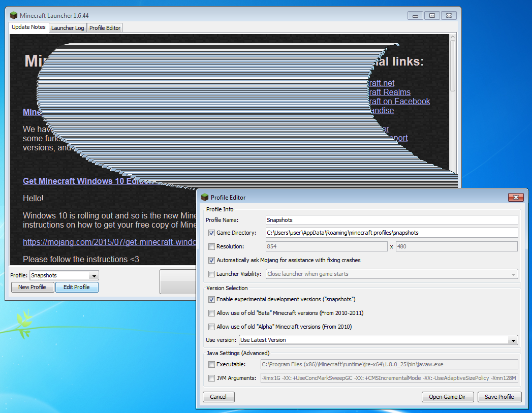The image size is (532, 413).
Task: Minimize the Minecraft Launcher window
Action: [415, 15]
